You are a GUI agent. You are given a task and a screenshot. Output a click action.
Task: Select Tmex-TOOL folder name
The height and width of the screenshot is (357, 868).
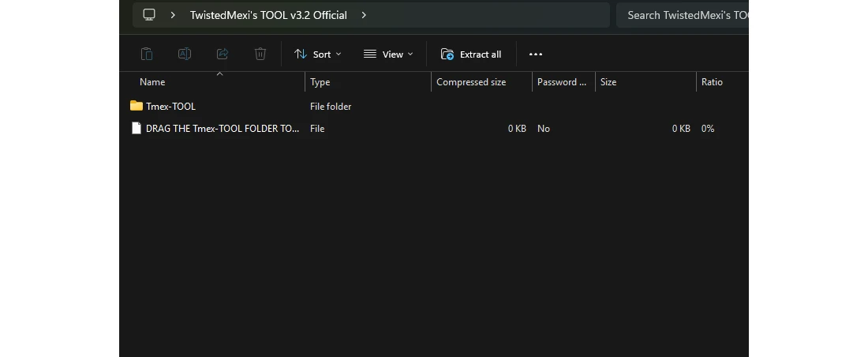170,107
